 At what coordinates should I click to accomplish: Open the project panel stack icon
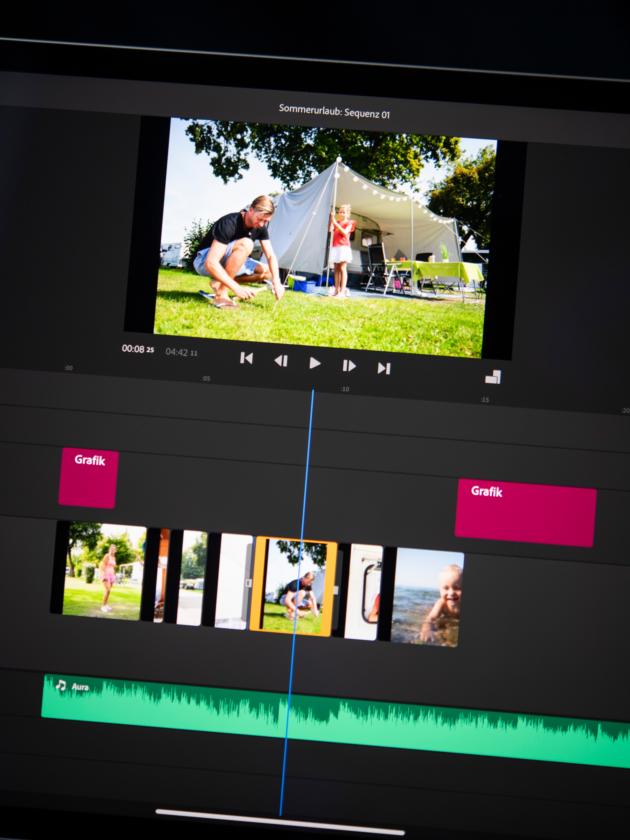[x=493, y=377]
